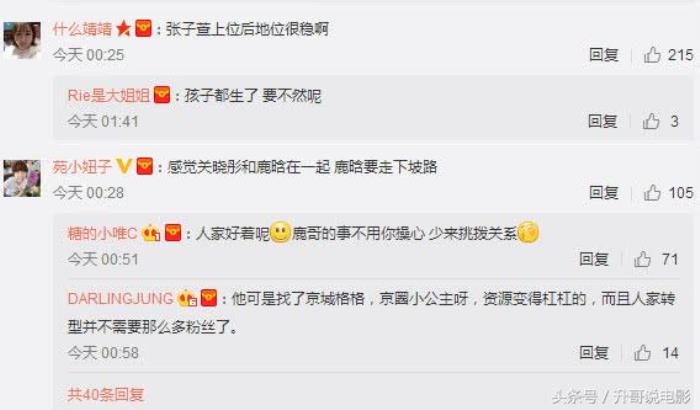The image size is (700, 410).
Task: Reply to 糖的小唯C comment at 00:51
Action: point(594,259)
